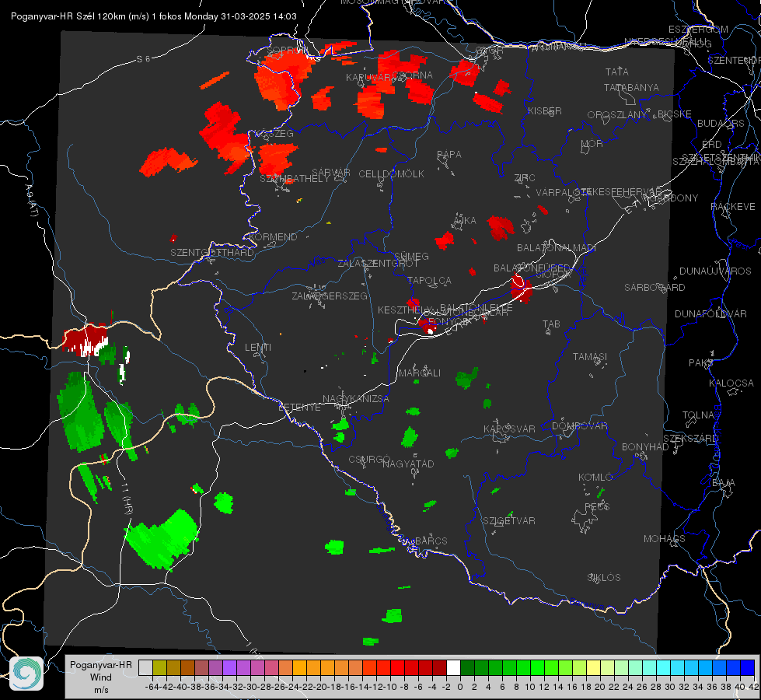Click the KOMLO city label

coord(595,478)
